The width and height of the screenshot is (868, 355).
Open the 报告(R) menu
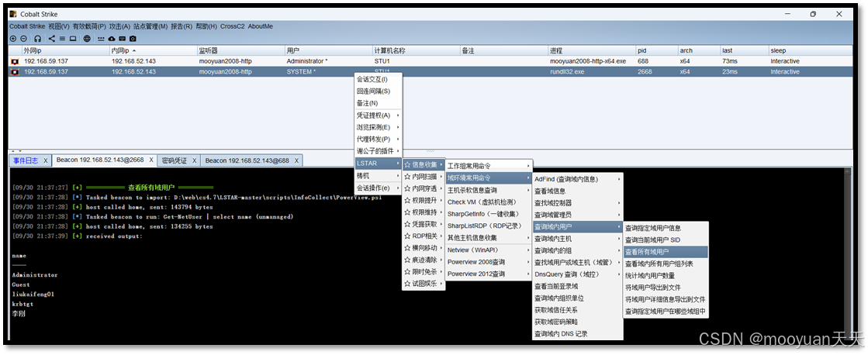click(x=182, y=26)
